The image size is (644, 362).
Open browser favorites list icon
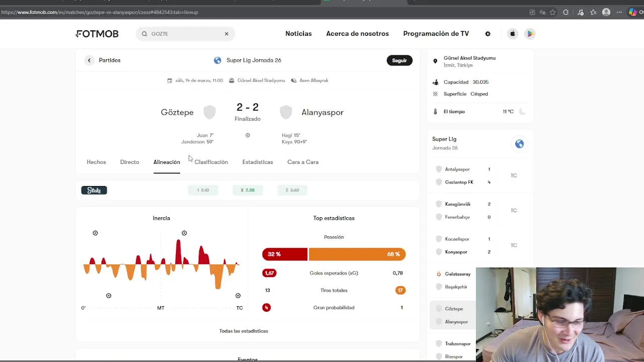pyautogui.click(x=593, y=12)
